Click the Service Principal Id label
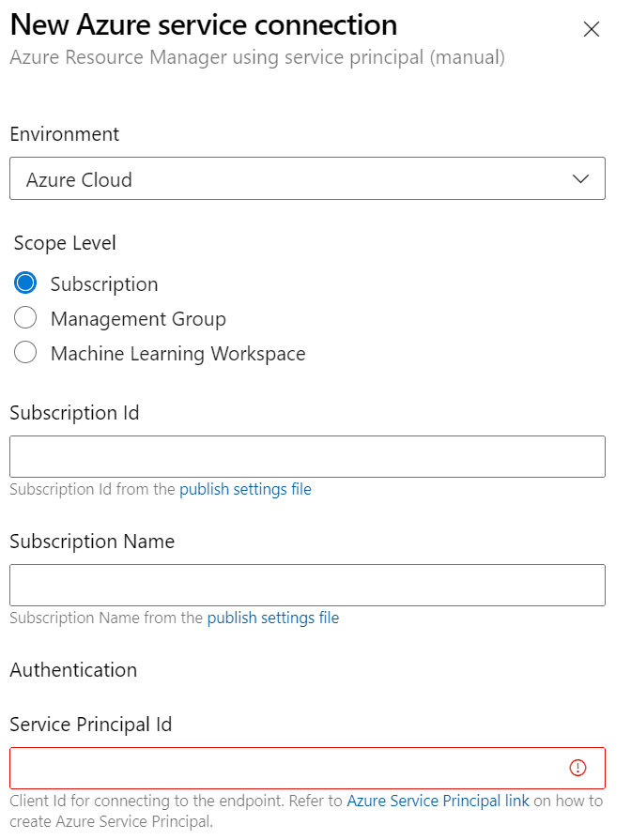The height and width of the screenshot is (840, 631). [x=90, y=725]
